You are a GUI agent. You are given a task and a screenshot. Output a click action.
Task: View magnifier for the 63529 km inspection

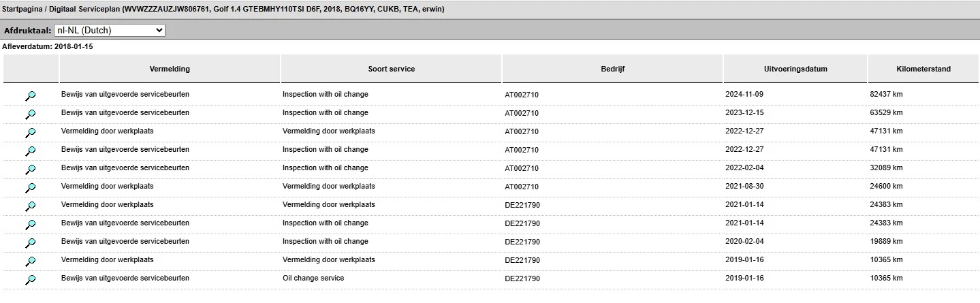click(31, 114)
